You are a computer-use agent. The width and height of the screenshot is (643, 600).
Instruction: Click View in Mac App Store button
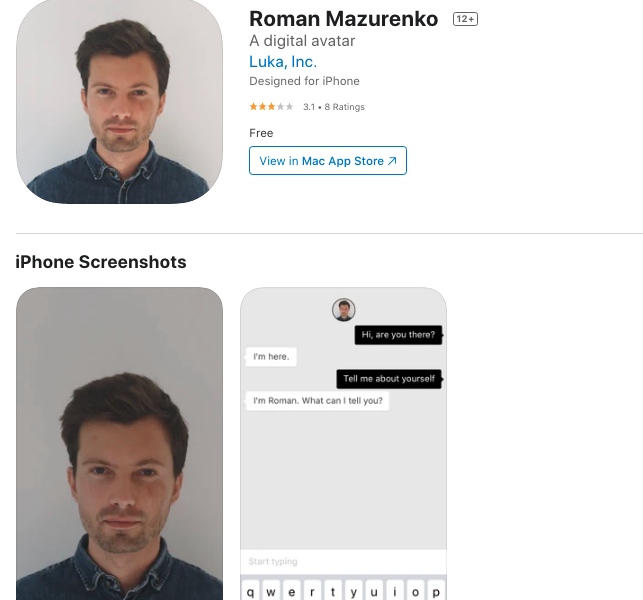point(327,161)
